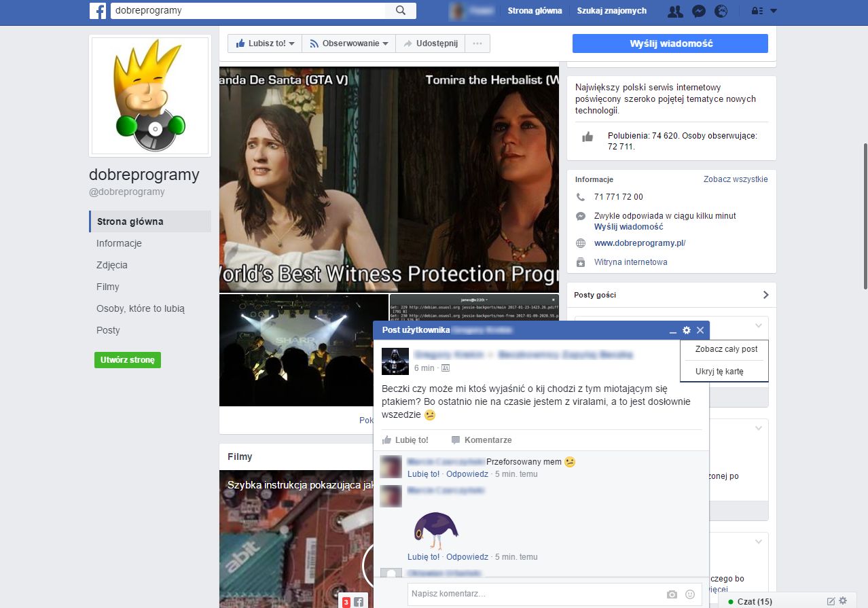Go to 'Strona główna' in top bar
The width and height of the screenshot is (868, 608).
point(535,11)
